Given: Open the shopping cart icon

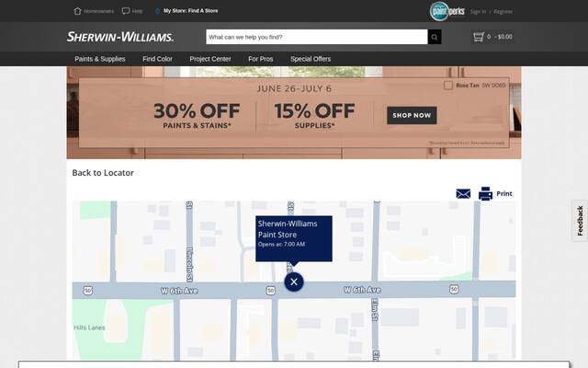Looking at the screenshot, I should click(x=478, y=37).
